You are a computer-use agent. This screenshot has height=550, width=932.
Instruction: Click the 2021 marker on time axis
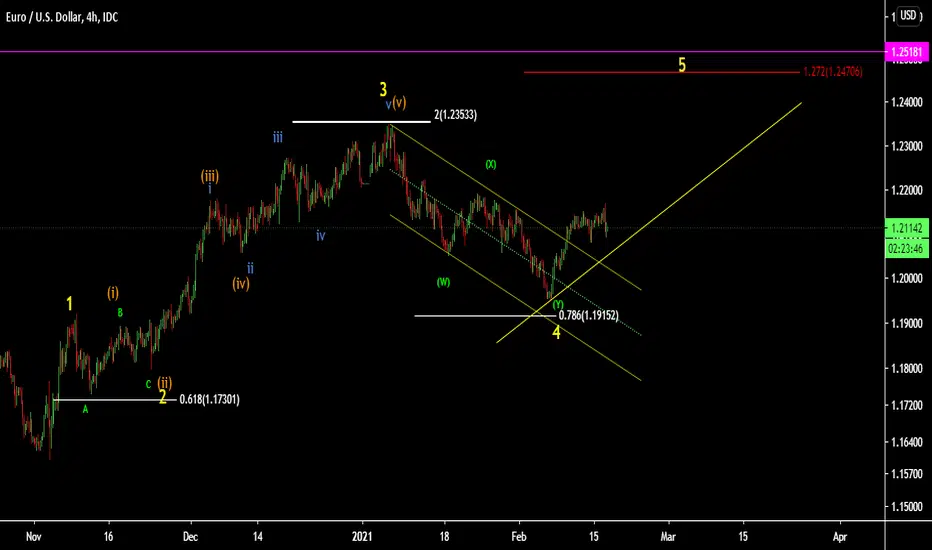362,536
